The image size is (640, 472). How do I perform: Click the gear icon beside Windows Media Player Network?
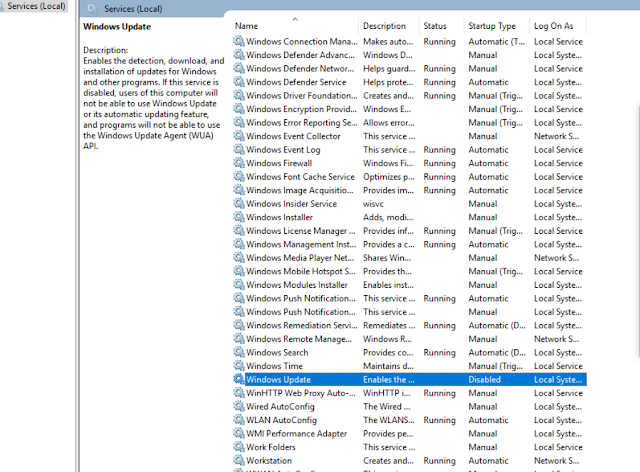coord(239,258)
